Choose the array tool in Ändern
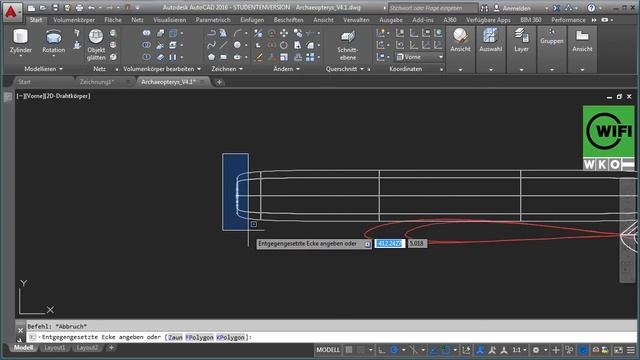The image size is (640, 360). click(x=310, y=57)
